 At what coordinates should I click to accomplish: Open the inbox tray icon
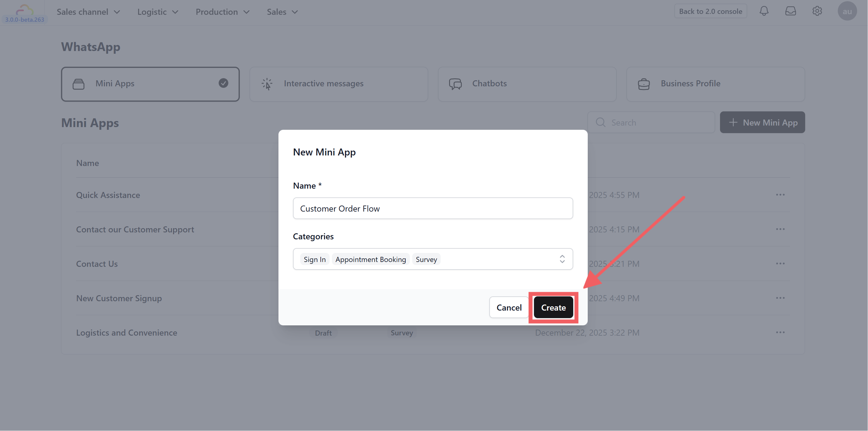[x=790, y=11]
